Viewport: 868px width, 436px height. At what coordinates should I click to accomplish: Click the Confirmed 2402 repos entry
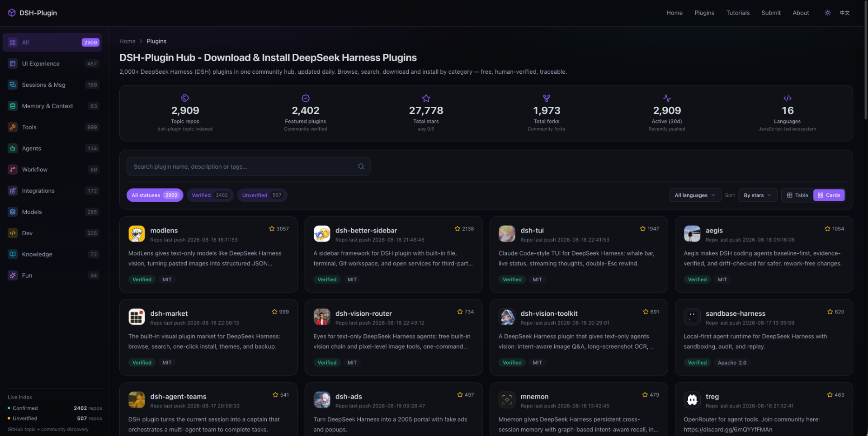[x=55, y=408]
